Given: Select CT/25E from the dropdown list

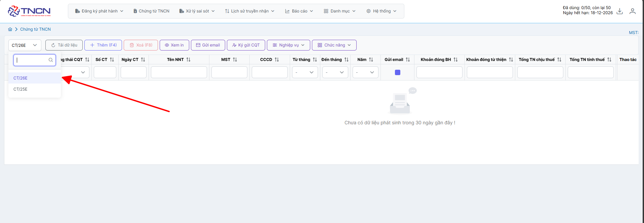Looking at the screenshot, I should (x=21, y=89).
